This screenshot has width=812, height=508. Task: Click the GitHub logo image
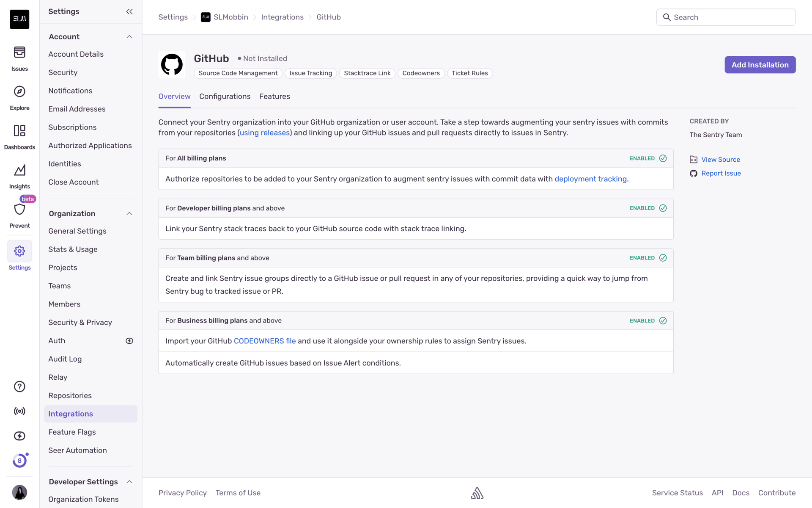pyautogui.click(x=172, y=65)
